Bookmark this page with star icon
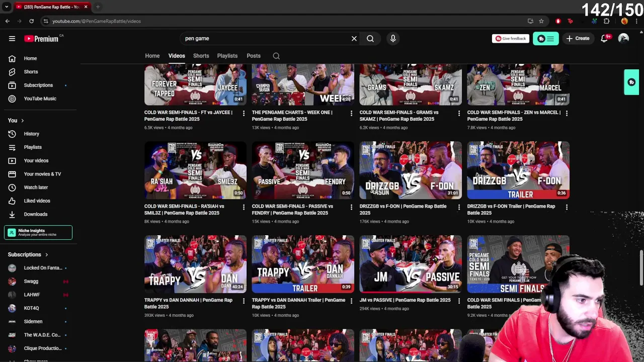 pos(541,21)
